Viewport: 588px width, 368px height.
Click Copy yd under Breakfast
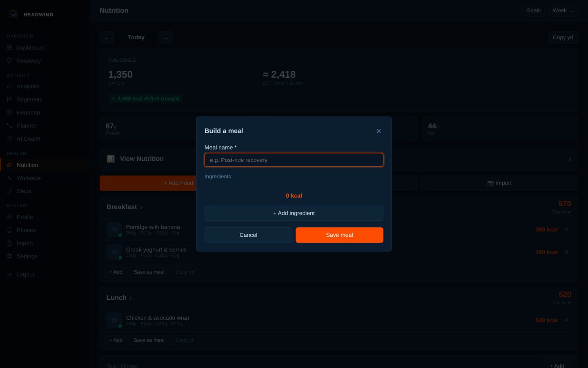click(185, 272)
